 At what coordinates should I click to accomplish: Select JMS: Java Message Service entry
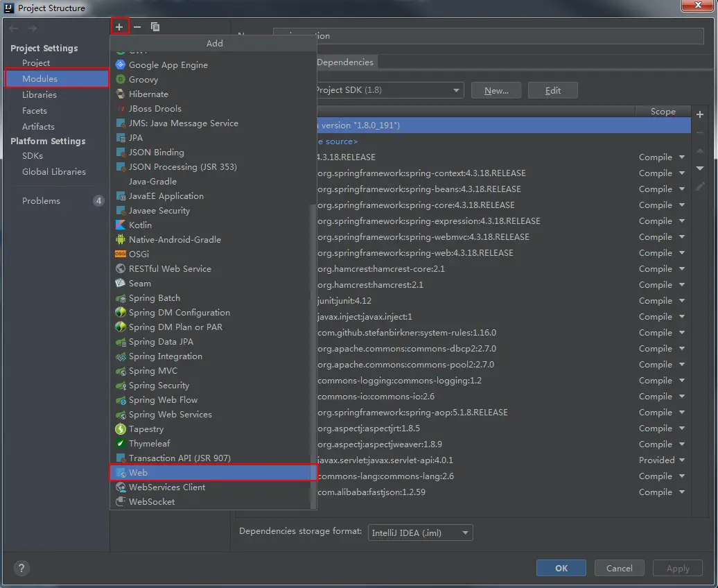(x=211, y=123)
